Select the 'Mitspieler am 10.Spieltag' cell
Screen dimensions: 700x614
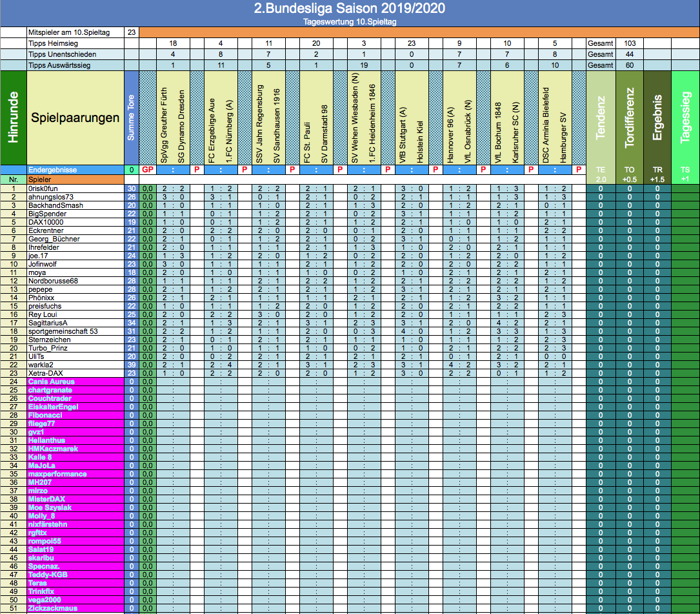coord(75,32)
